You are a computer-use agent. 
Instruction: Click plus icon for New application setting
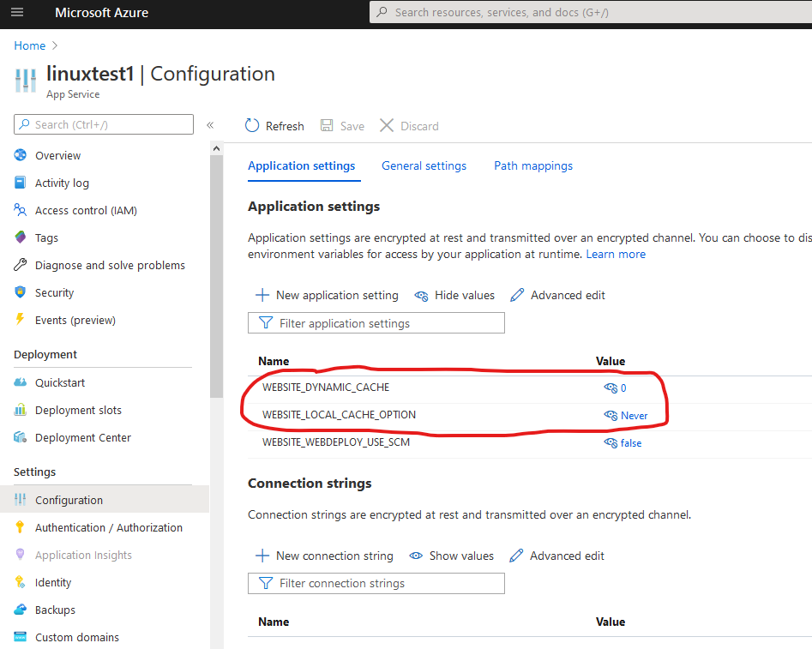[262, 295]
